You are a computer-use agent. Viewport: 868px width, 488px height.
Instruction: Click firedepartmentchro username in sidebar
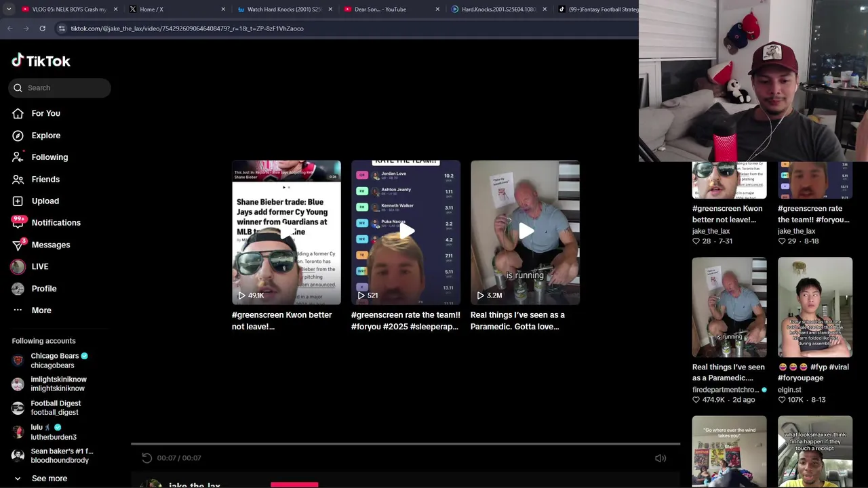click(x=725, y=390)
